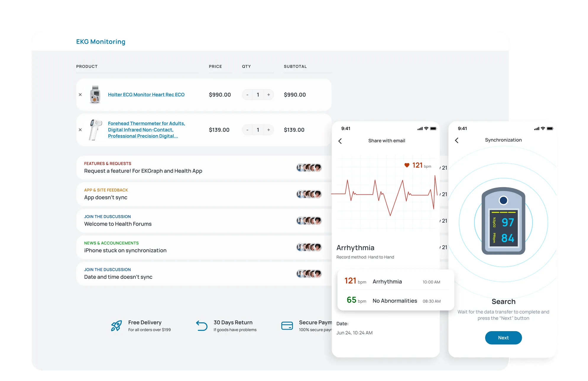Increase quantity of Forehead Thermometer
Screen dimensions: 588x381
coord(268,130)
